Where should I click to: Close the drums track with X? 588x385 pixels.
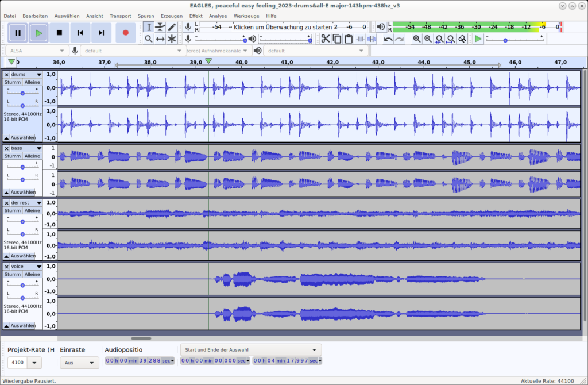[x=6, y=75]
